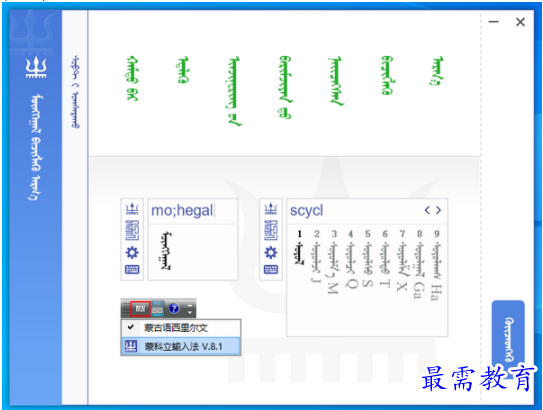543x410 pixels.
Task: Close the input method window
Action: coord(520,22)
